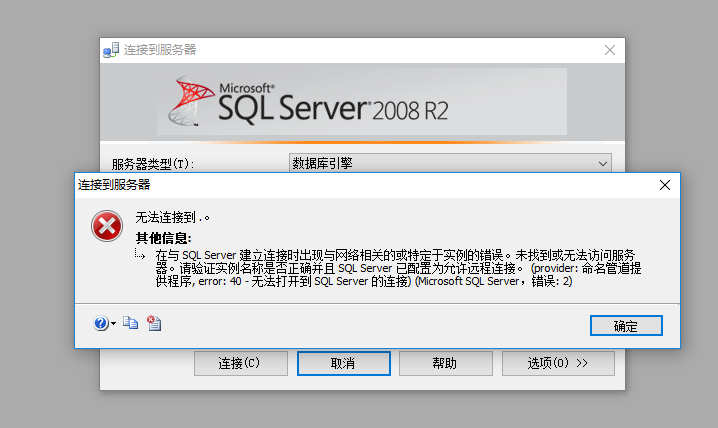Click the 其他信息 heading text
The width and height of the screenshot is (718, 428).
click(x=163, y=238)
